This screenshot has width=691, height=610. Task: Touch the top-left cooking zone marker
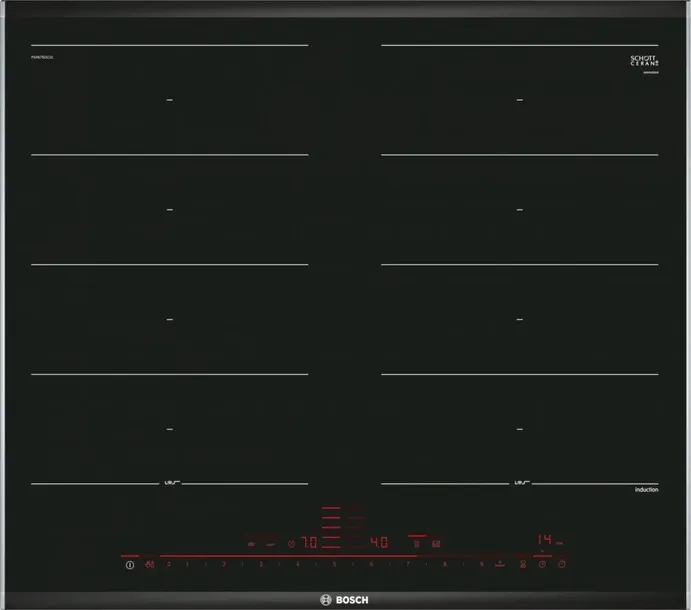click(169, 100)
